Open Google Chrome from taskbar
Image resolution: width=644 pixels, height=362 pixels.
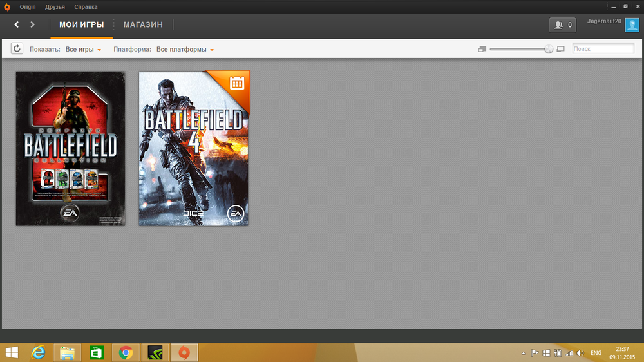pyautogui.click(x=126, y=352)
